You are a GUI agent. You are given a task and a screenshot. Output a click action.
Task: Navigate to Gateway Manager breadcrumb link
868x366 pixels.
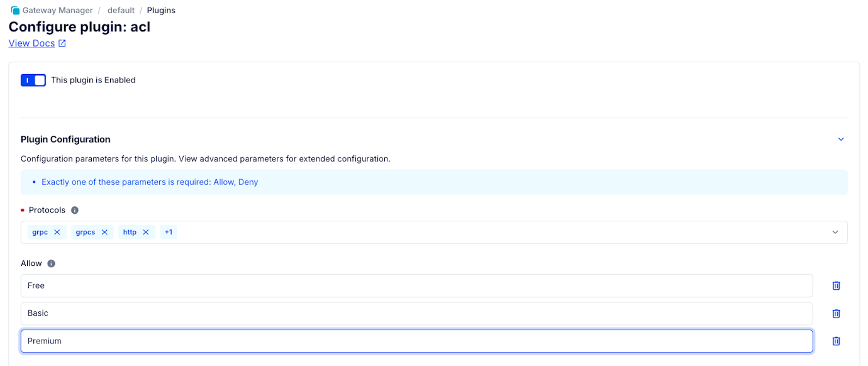coord(57,10)
